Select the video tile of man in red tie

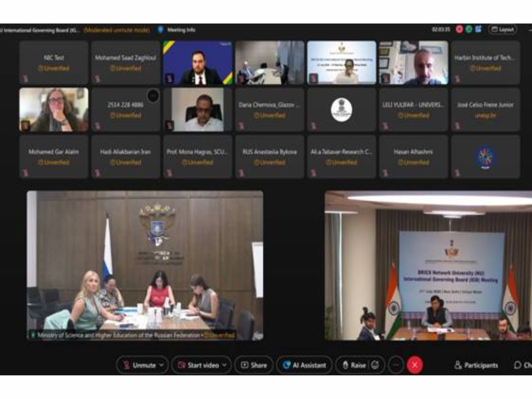(198, 63)
